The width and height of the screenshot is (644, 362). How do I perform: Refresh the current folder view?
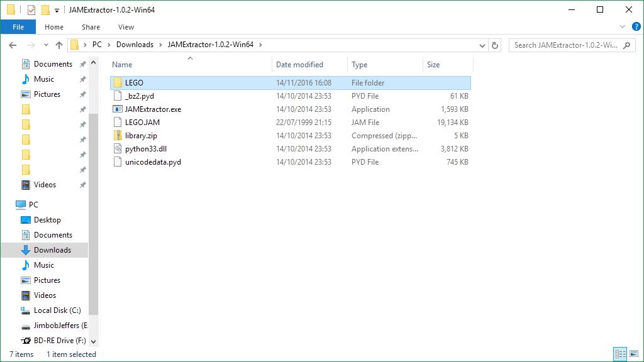(495, 45)
